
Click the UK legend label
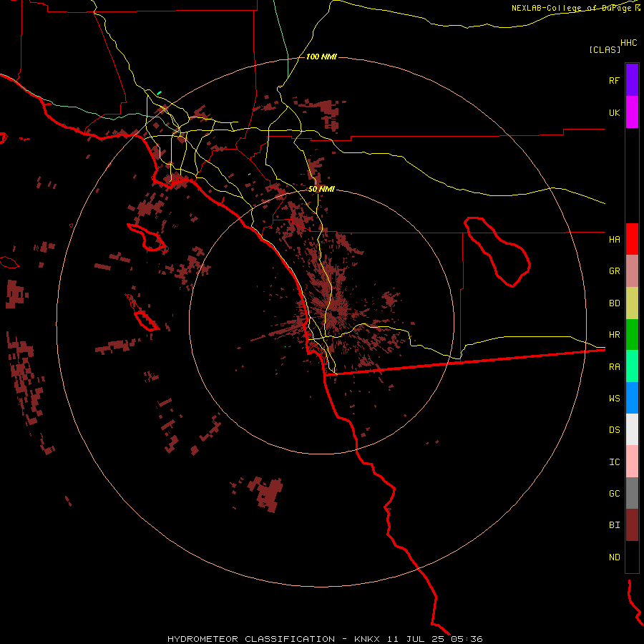[x=614, y=112]
